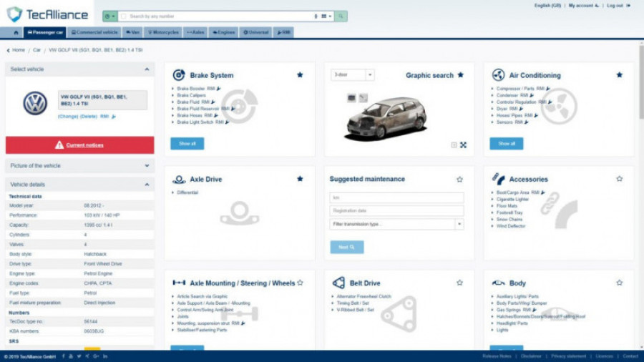Viewport: 644px width, 362px height.
Task: Favorite Accessories with star
Action: pyautogui.click(x=620, y=179)
